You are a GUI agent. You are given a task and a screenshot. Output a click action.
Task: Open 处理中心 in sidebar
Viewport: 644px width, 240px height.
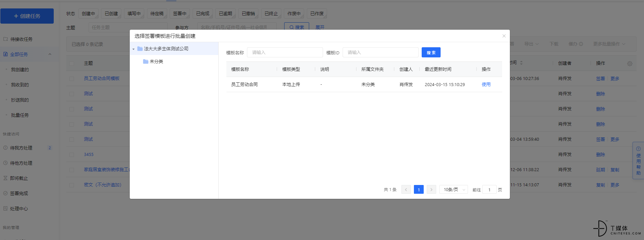[19, 209]
